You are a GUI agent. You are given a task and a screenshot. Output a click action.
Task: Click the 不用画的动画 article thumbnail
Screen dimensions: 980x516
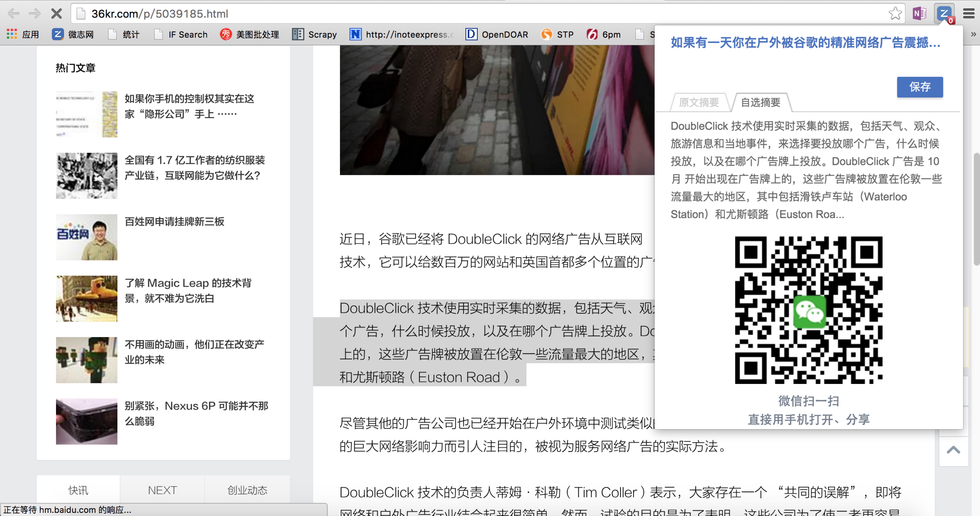tap(87, 360)
